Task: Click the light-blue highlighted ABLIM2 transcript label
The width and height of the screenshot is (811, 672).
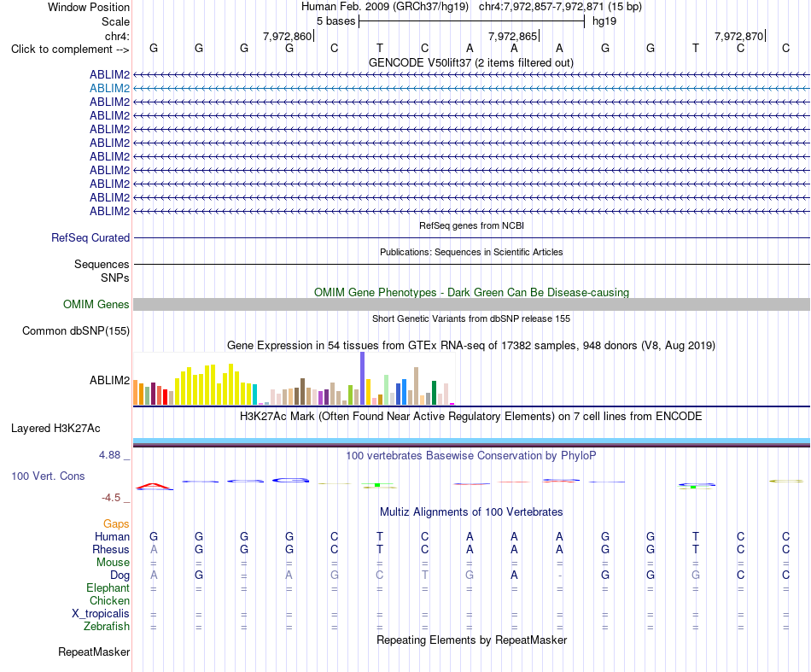Action: (109, 89)
